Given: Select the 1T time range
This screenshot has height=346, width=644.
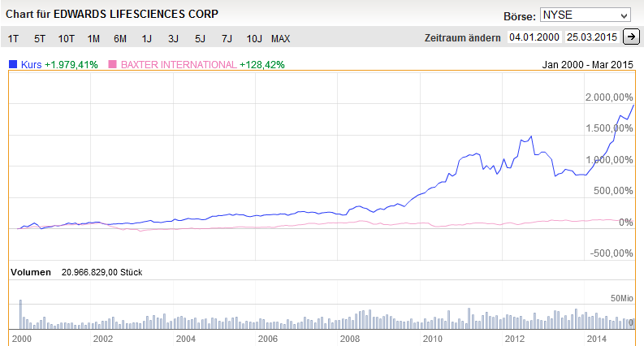Looking at the screenshot, I should [13, 38].
